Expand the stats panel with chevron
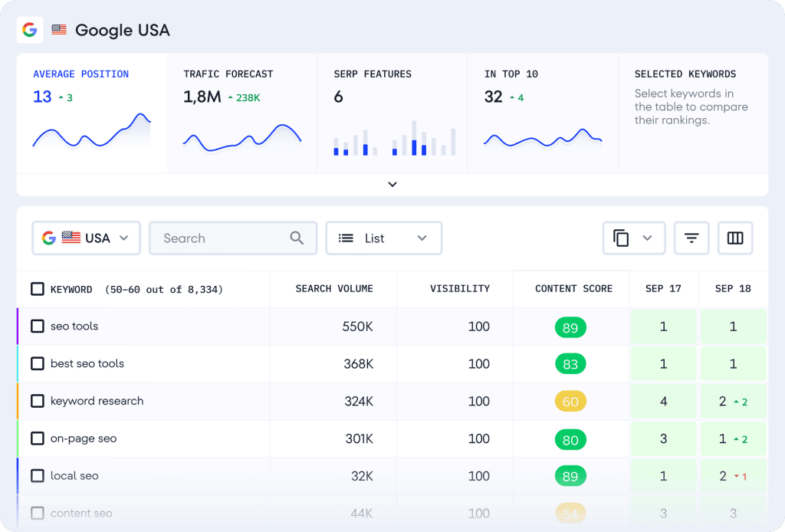 pyautogui.click(x=392, y=184)
